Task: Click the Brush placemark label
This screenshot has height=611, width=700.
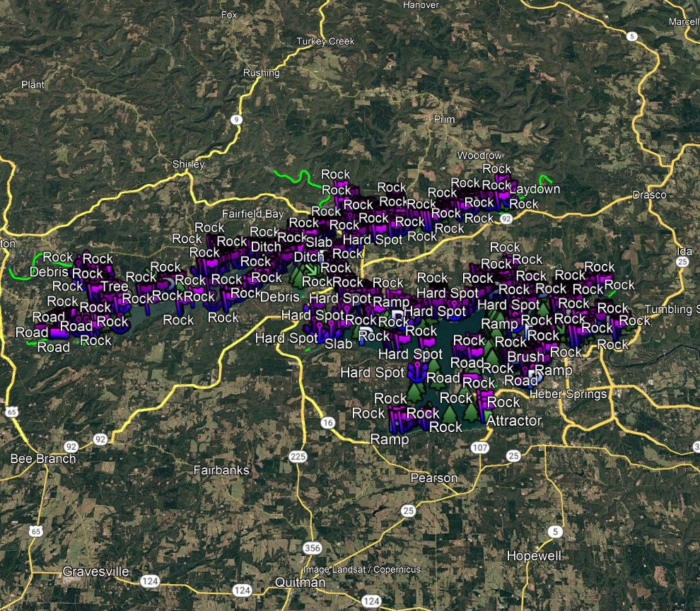Action: 525,357
